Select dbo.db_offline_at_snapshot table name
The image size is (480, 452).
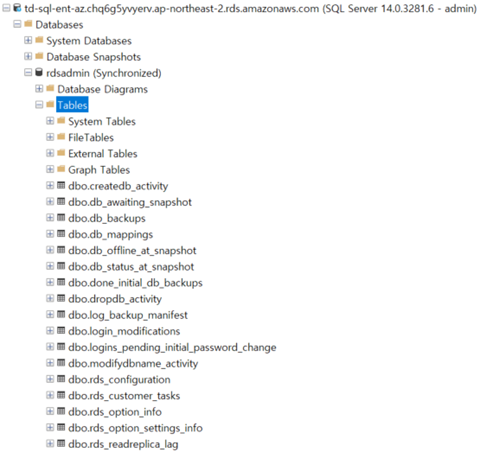[x=132, y=250]
